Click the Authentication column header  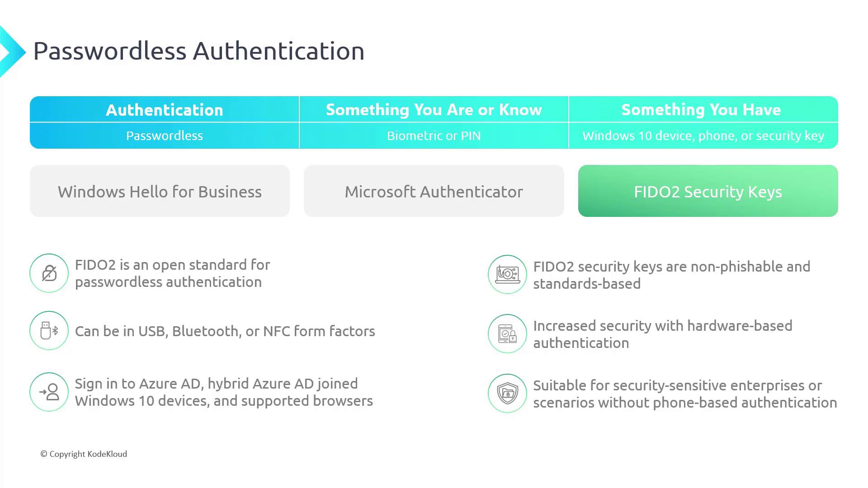click(164, 110)
